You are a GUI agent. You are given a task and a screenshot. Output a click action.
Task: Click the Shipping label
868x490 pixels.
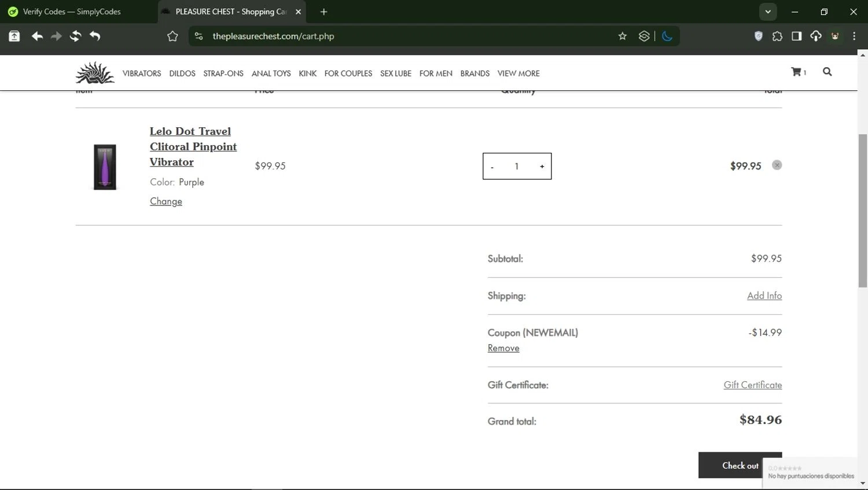click(507, 296)
